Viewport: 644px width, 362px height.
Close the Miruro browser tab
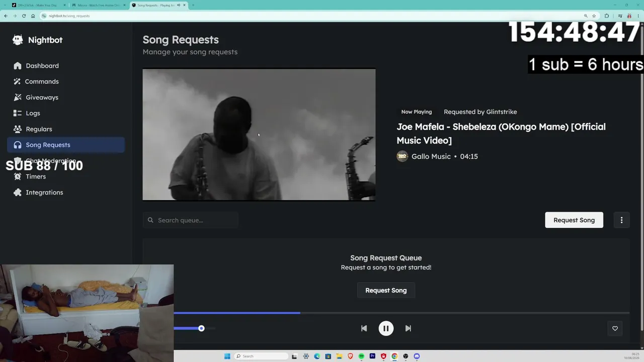pos(124,5)
